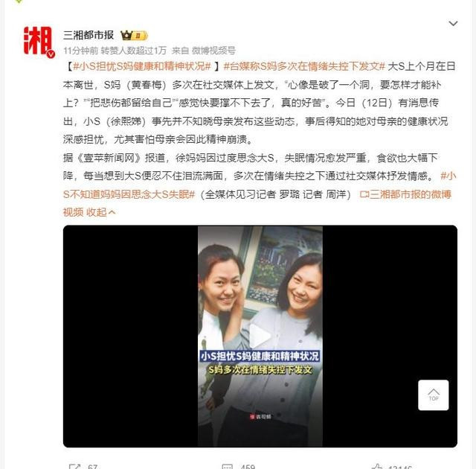Click the orange verified V badge on avatar
Screen dimensions: 476x469
(51, 54)
